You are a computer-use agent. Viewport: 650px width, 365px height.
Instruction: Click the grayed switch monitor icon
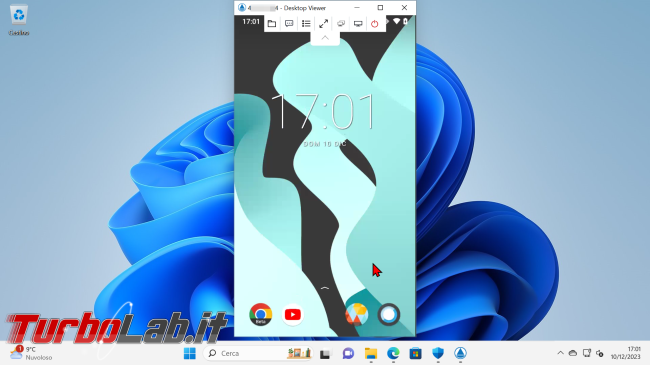(x=341, y=24)
